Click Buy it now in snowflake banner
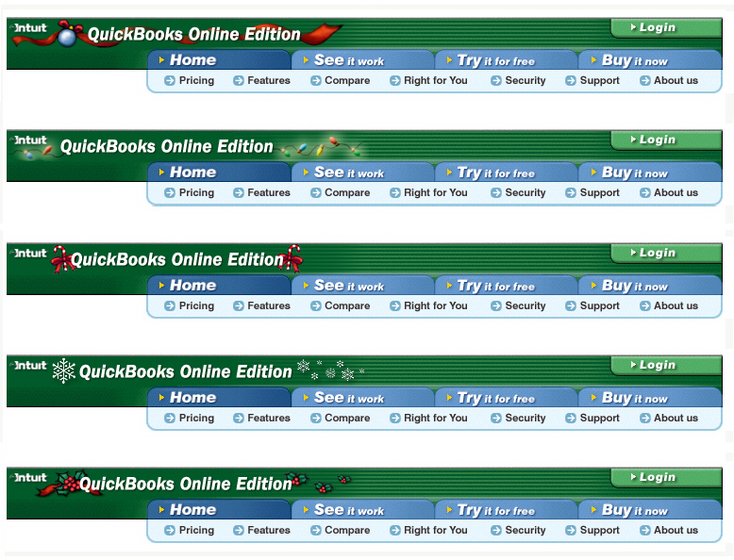This screenshot has height=560, width=734. point(650,398)
